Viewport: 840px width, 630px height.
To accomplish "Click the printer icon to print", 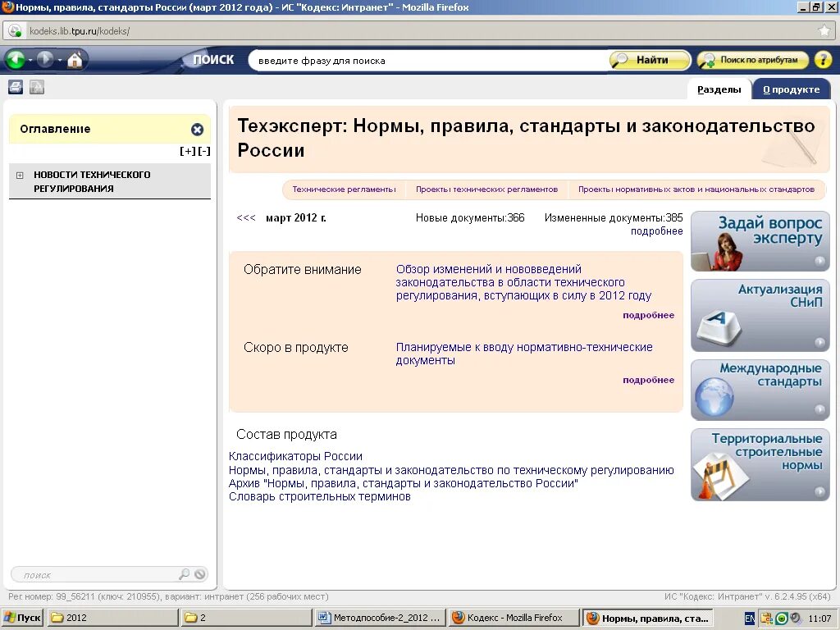I will coord(16,87).
